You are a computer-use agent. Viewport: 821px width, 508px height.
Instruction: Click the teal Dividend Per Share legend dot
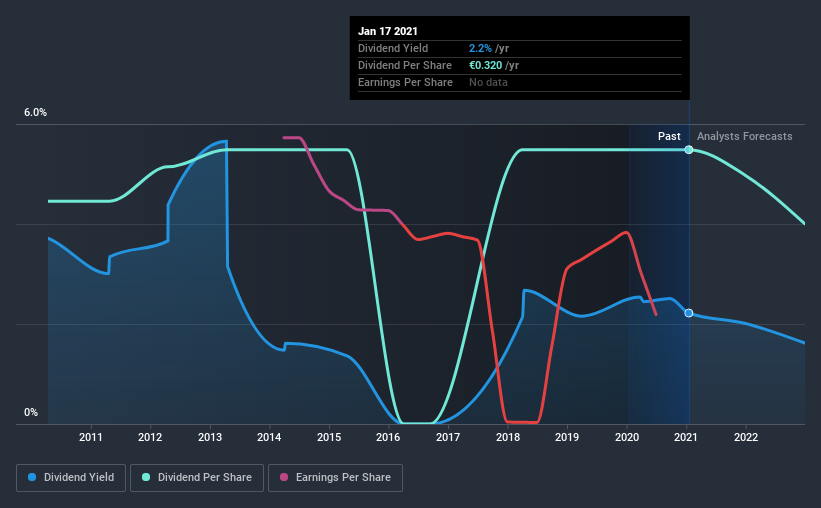[146, 477]
